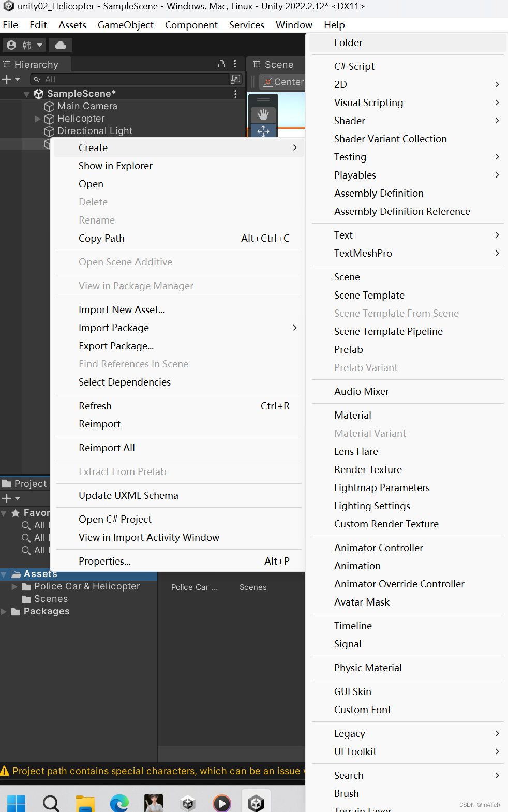Open the Scenes asset in the grid

point(253,587)
